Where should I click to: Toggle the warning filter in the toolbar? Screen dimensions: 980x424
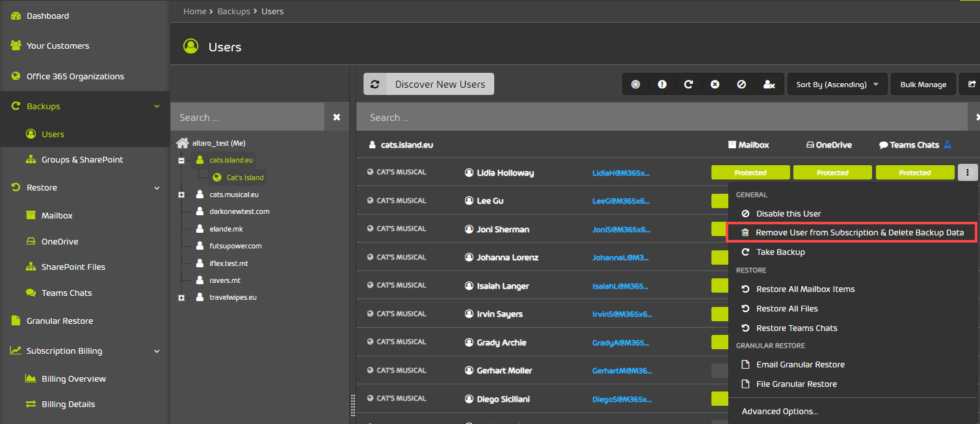(x=661, y=84)
